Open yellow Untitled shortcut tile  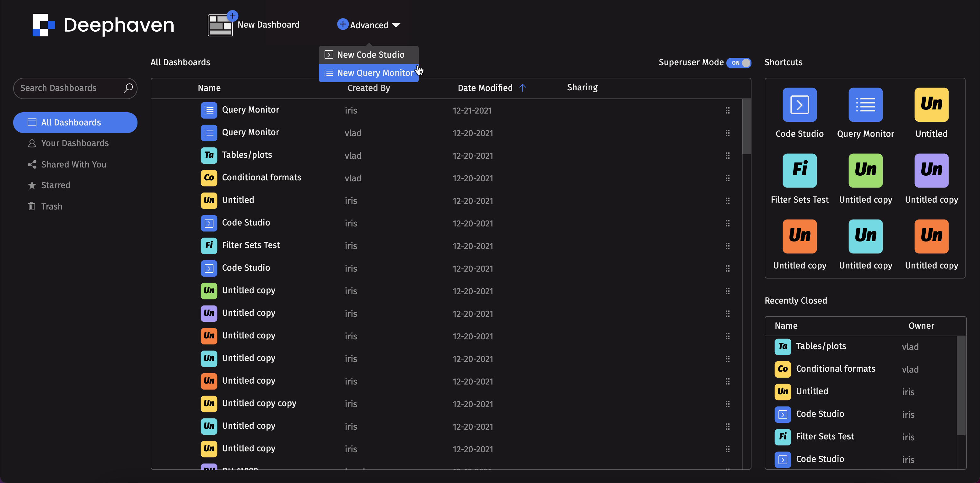click(931, 105)
